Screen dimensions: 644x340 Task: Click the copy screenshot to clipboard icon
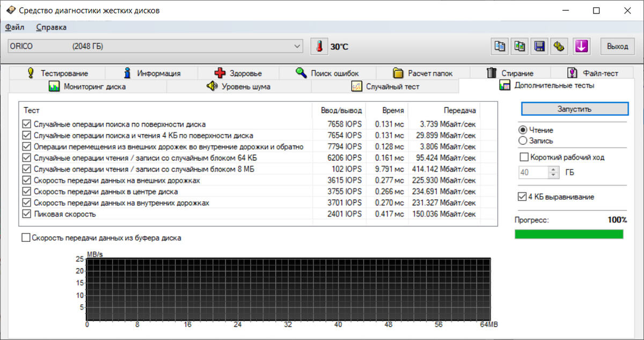tap(519, 47)
